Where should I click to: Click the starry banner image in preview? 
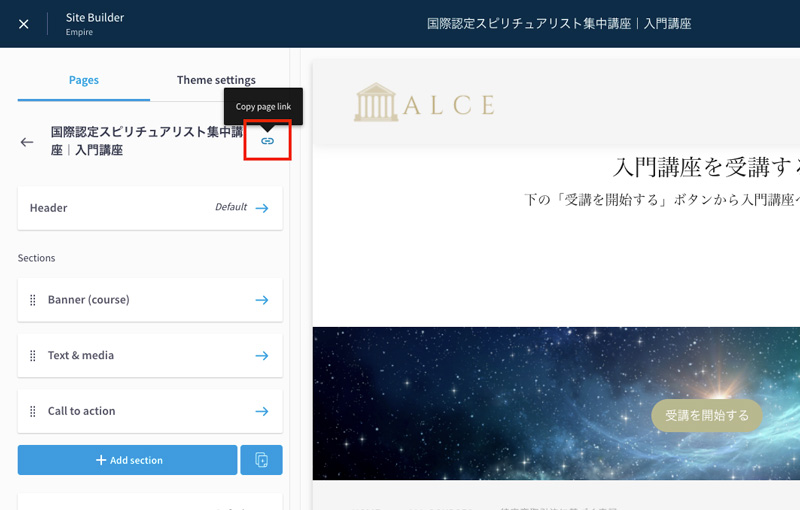(x=480, y=400)
